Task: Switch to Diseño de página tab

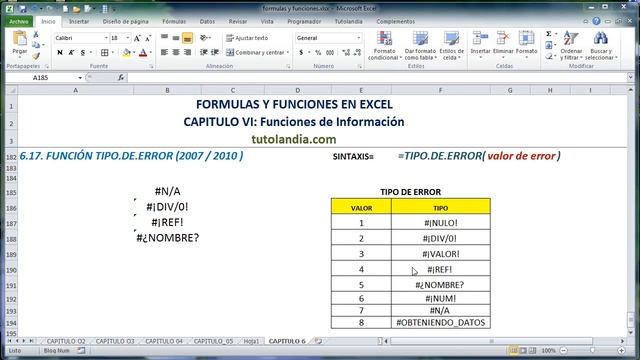Action: click(x=125, y=21)
